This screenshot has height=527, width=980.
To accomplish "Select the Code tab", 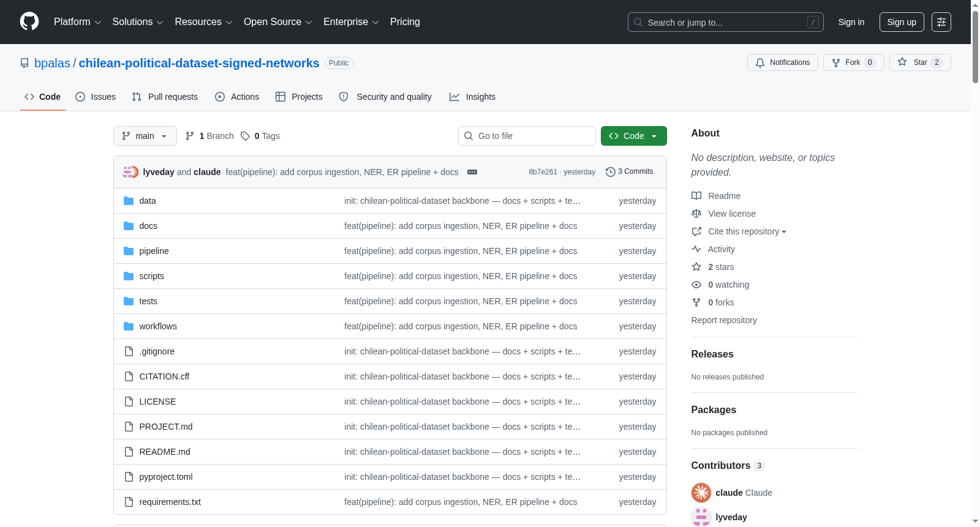I will 43,97.
